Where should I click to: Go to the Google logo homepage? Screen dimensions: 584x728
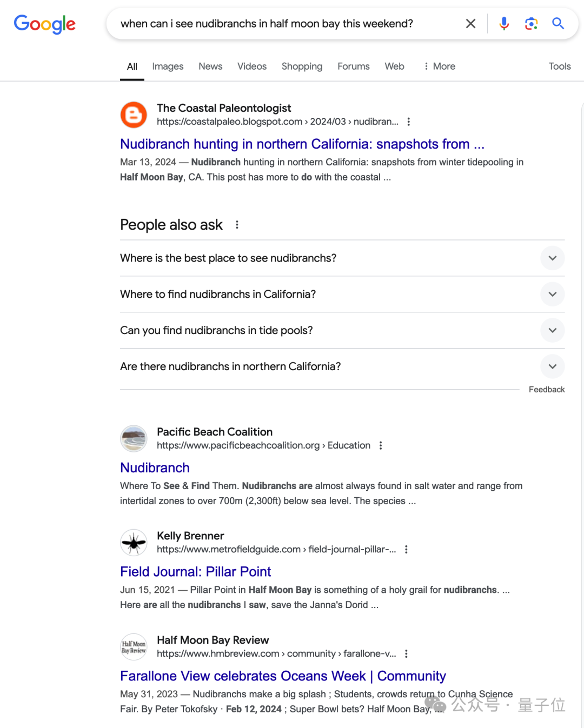click(45, 24)
